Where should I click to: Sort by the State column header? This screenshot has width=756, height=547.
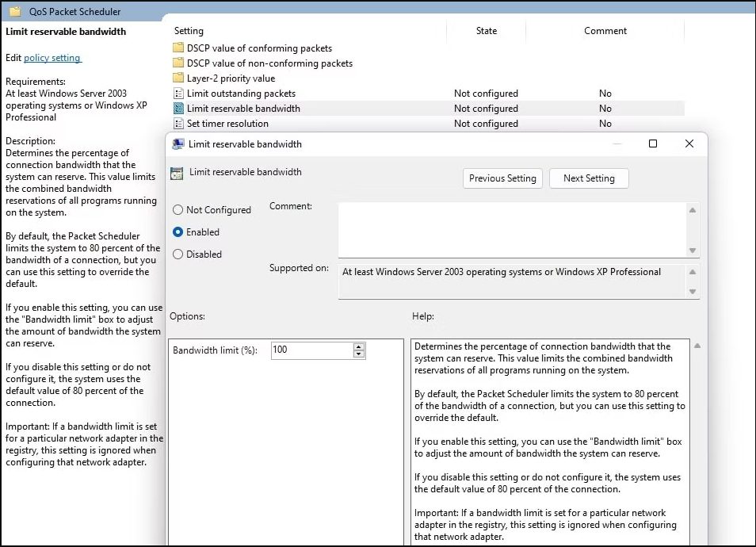486,31
